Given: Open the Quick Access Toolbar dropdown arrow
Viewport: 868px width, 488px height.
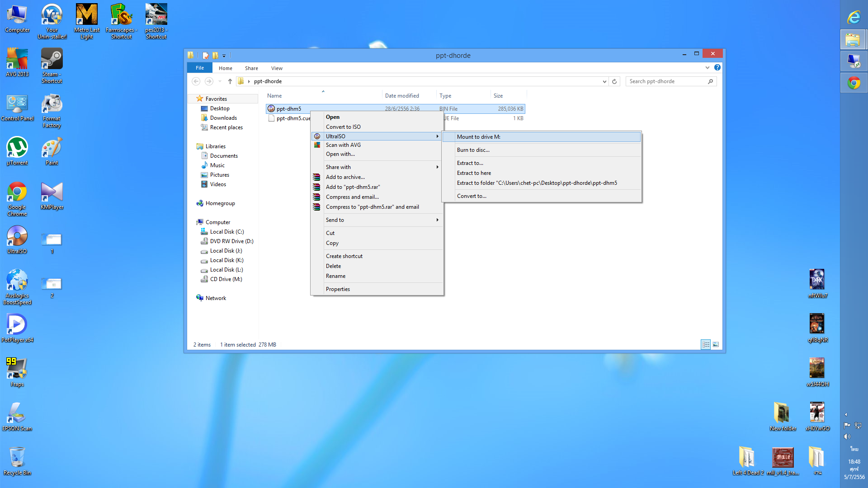Looking at the screenshot, I should (x=224, y=56).
